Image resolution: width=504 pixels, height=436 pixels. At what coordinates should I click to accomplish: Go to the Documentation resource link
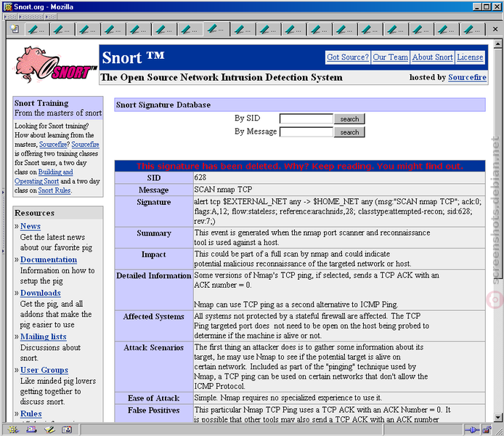[49, 259]
